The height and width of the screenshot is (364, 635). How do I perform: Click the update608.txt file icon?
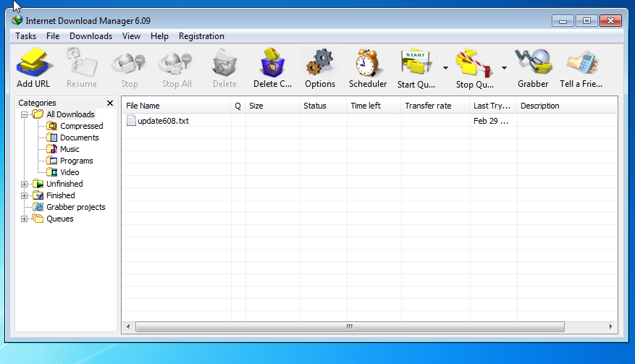point(131,121)
